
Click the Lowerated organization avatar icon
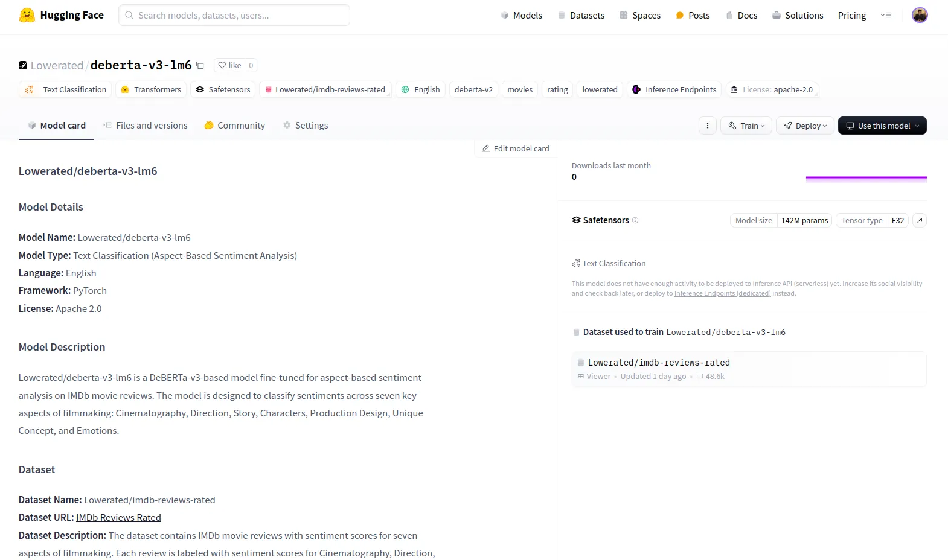pos(23,65)
